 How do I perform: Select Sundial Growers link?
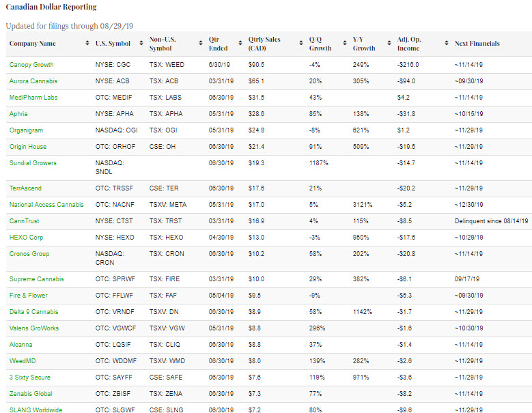point(33,163)
